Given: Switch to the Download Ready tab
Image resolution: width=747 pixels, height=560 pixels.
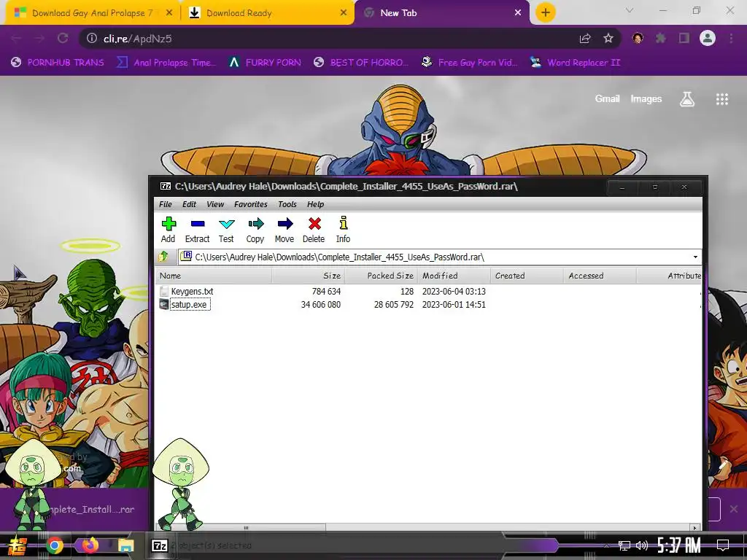Looking at the screenshot, I should 267,13.
